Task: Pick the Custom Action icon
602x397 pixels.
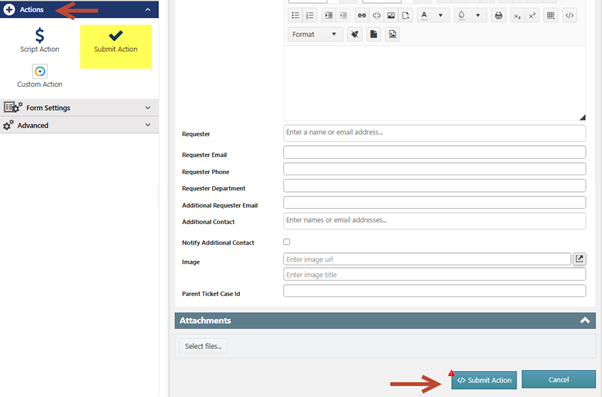Action: (40, 71)
